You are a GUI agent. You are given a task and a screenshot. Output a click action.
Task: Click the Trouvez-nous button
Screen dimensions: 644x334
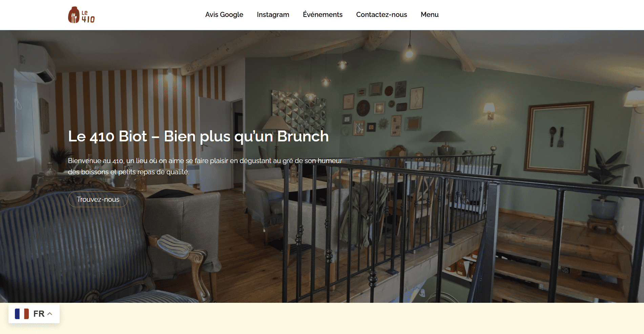98,199
